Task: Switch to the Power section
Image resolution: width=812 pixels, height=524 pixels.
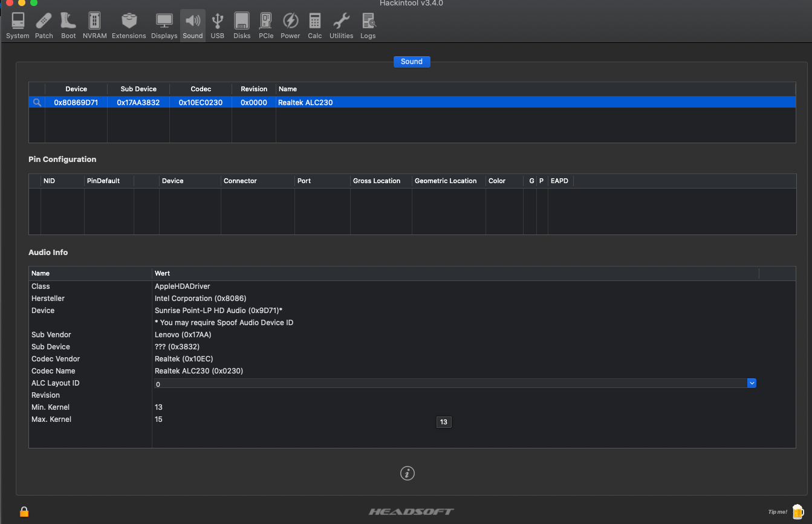Action: [290, 25]
